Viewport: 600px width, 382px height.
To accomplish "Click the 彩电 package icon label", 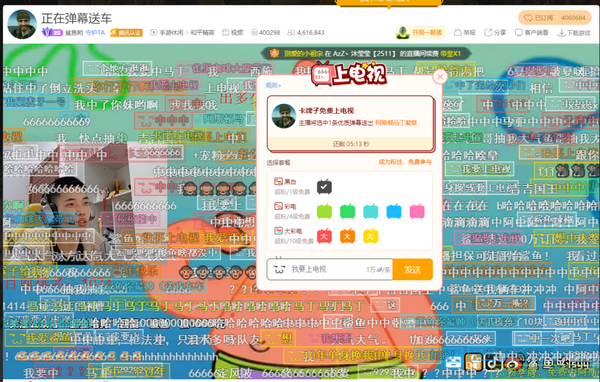I will pyautogui.click(x=285, y=206).
